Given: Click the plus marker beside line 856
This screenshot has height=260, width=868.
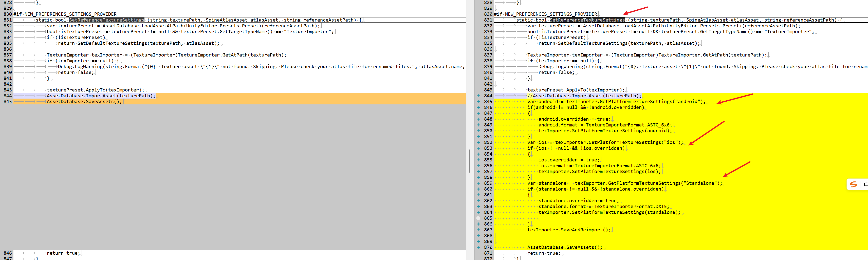Looking at the screenshot, I should pos(478,166).
